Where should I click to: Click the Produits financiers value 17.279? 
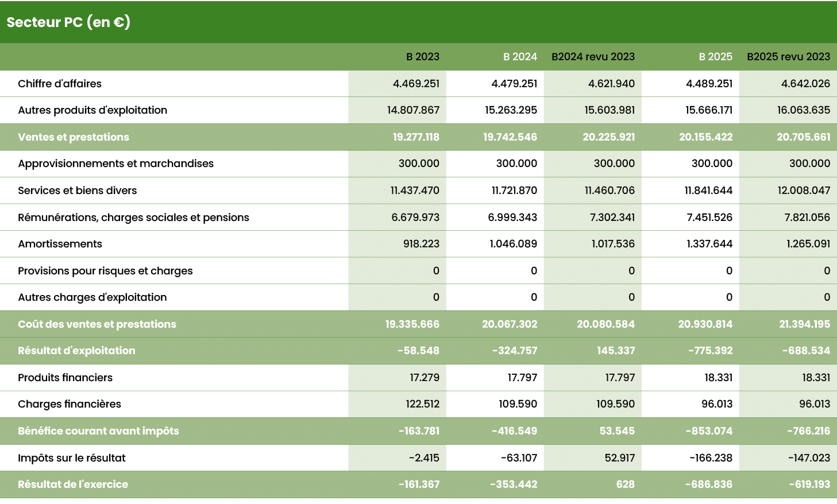[x=423, y=377]
